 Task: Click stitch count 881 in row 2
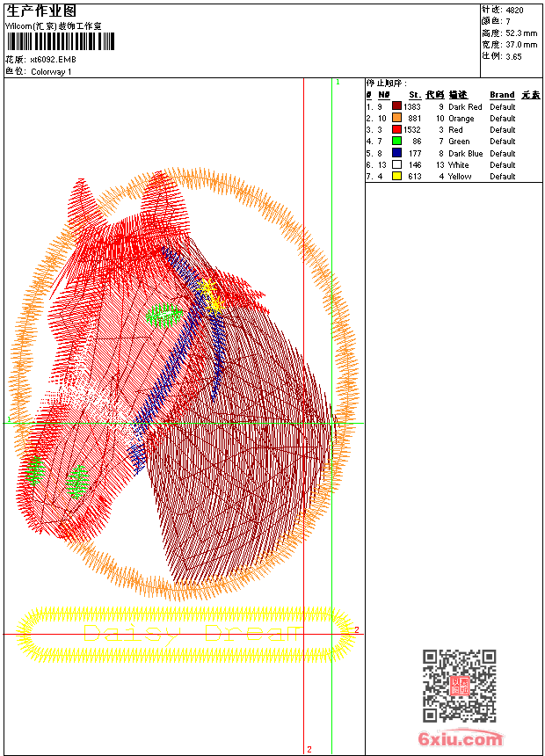(415, 118)
